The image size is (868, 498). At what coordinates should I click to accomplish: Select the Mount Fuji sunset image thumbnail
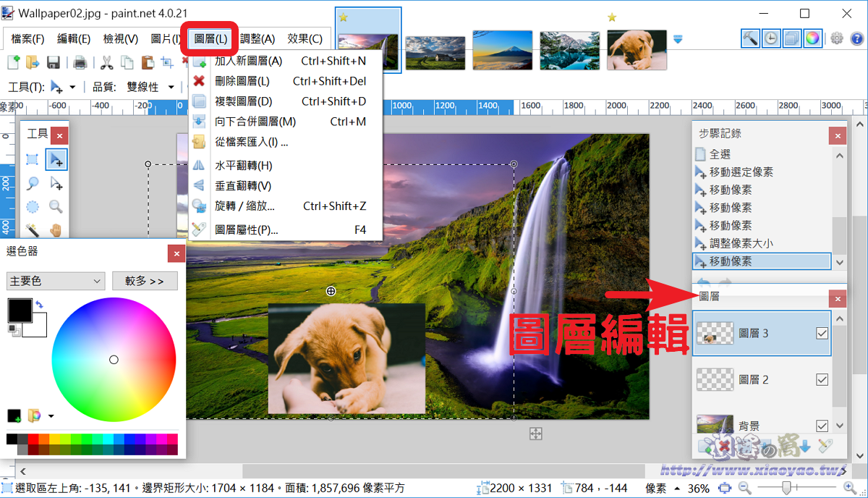[502, 50]
